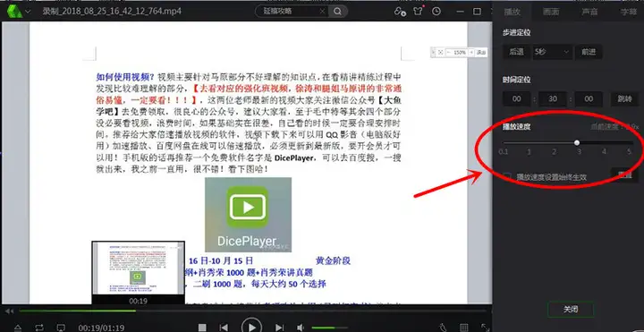This screenshot has width=644, height=332.
Task: Switch to the 声音 tab
Action: 589,12
